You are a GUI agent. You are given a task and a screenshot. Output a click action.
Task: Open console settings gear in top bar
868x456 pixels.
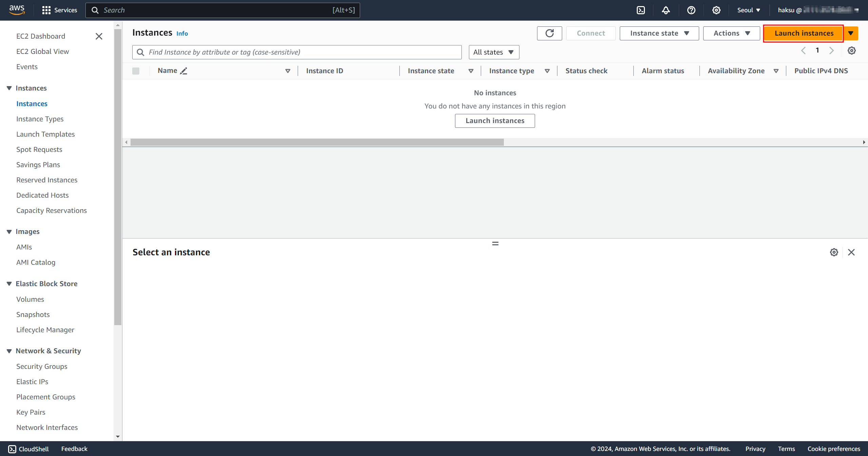716,10
